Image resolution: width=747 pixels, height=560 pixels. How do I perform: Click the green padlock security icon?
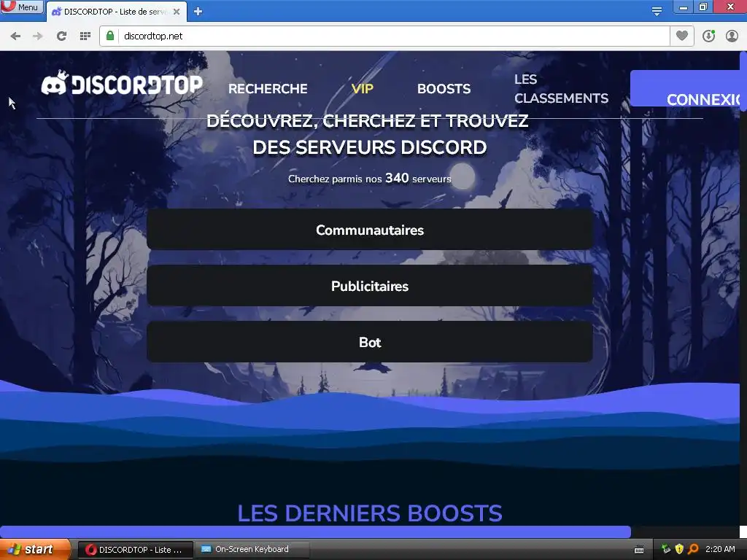coord(110,36)
